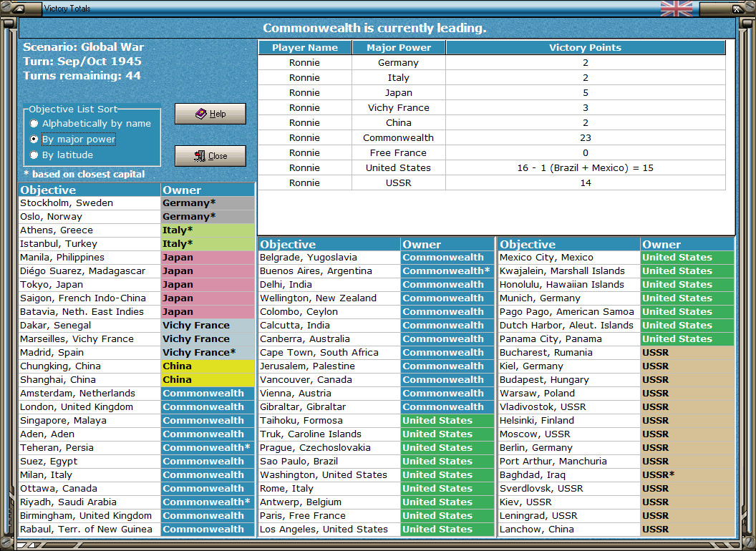
Task: Click the Close button
Action: [210, 156]
